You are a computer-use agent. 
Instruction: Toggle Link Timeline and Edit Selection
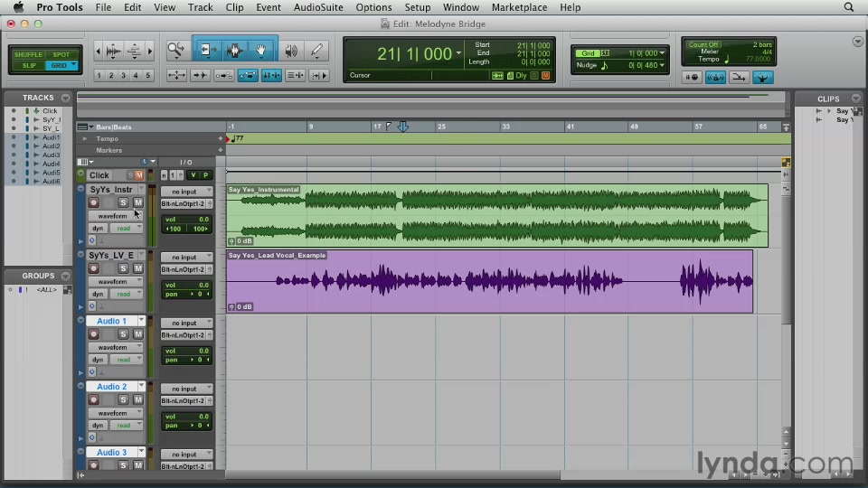point(271,75)
